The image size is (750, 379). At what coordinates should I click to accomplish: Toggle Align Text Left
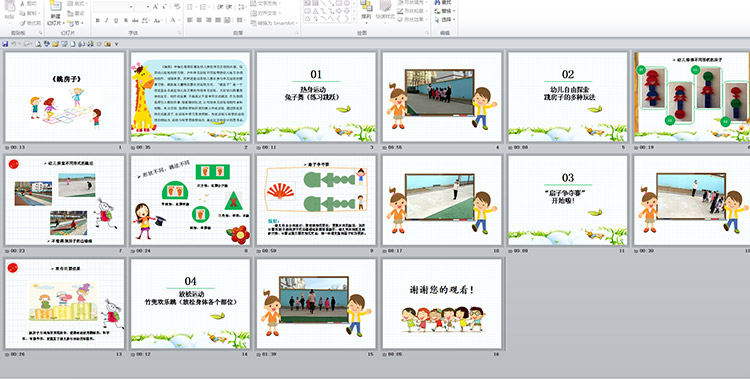tap(189, 20)
